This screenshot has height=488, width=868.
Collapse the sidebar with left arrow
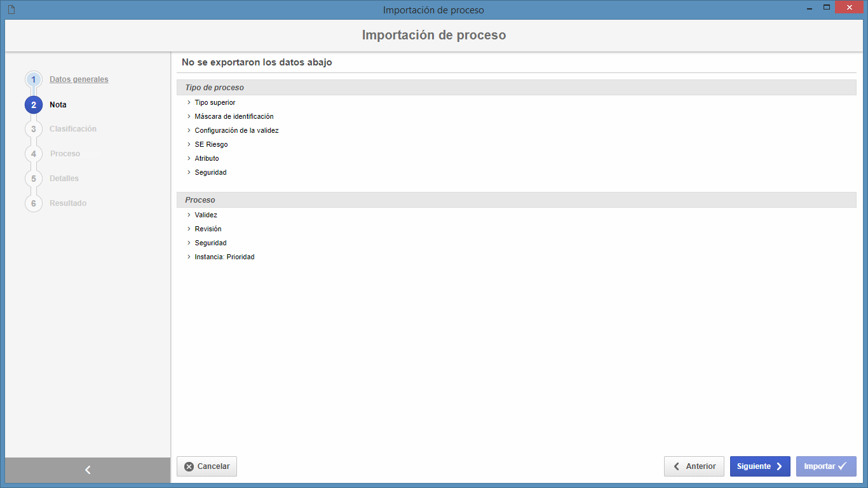coord(88,470)
